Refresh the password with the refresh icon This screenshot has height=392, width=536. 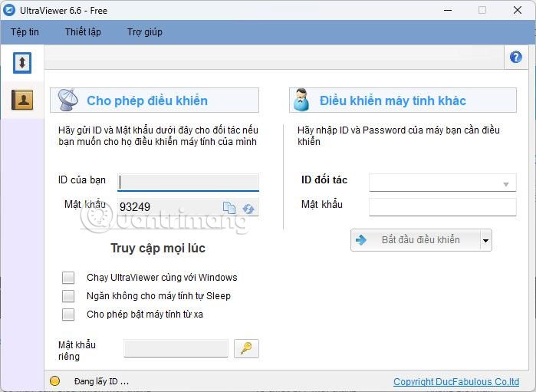point(248,208)
